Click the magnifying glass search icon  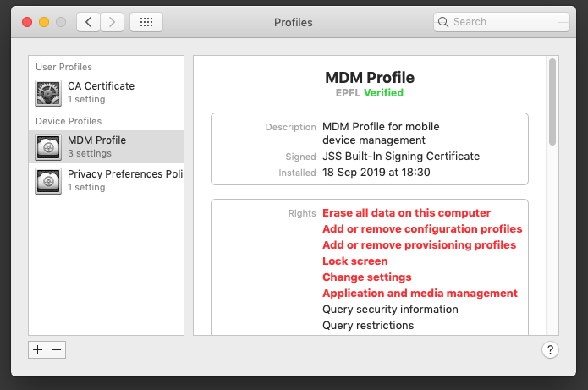coord(443,22)
